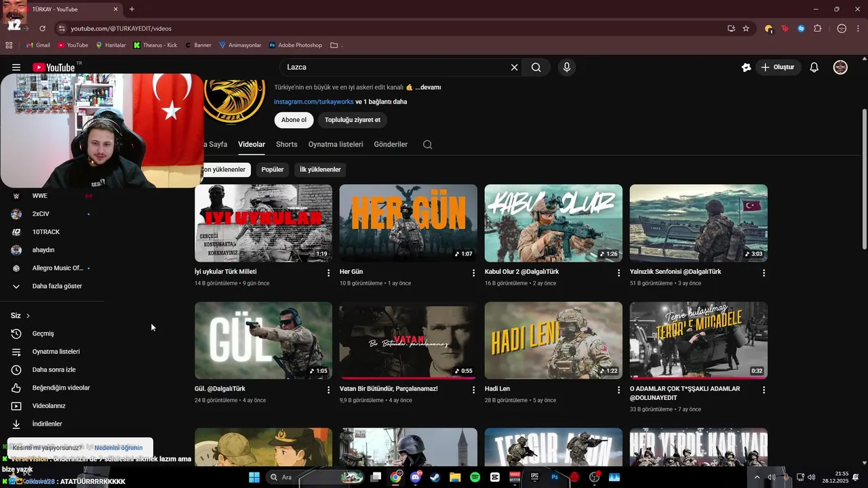
Task: Open the Gönderiler tab
Action: 391,144
